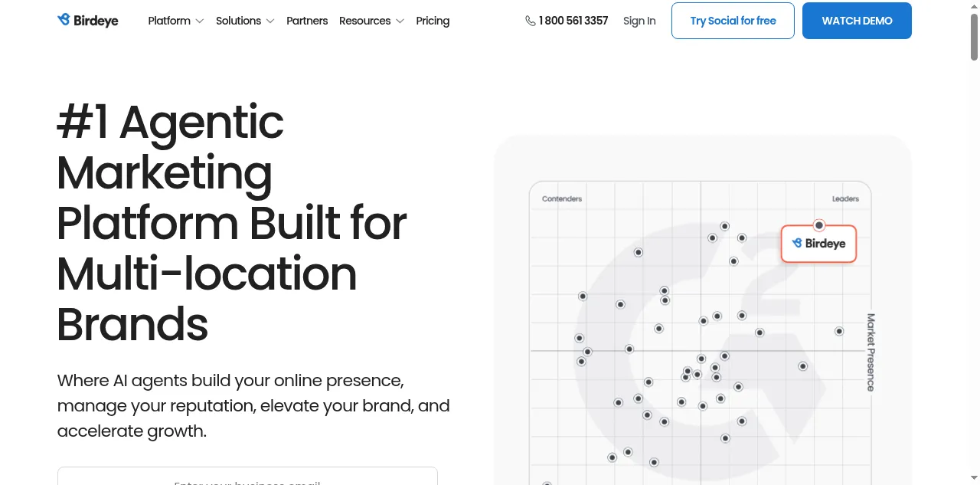Click the Contenders quadrant label
980x485 pixels.
point(562,198)
